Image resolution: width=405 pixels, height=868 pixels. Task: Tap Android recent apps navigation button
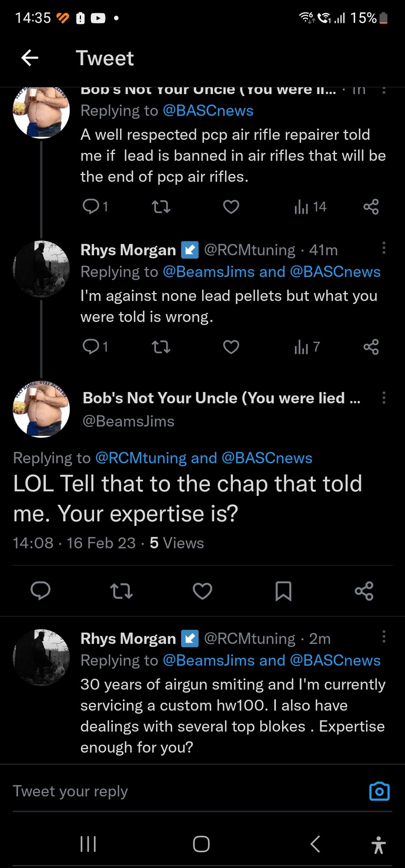point(88,844)
